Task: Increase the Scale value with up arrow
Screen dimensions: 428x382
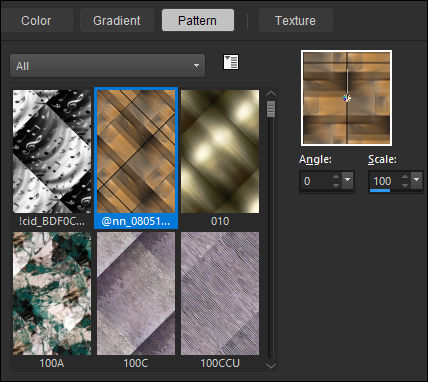Action: pyautogui.click(x=405, y=177)
